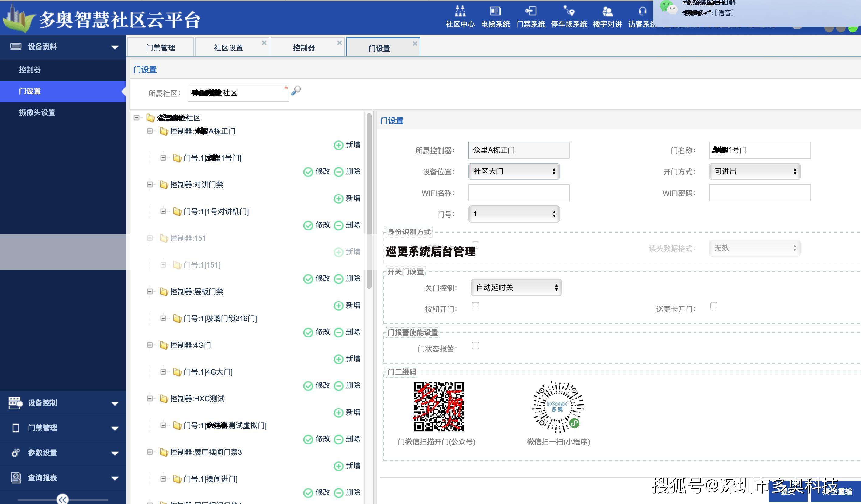
Task: Click the 新增 plus icon under 控制器:对讲门禁
Action: (338, 198)
